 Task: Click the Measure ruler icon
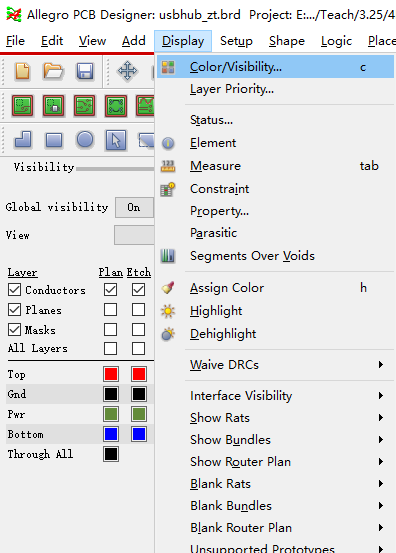click(168, 166)
